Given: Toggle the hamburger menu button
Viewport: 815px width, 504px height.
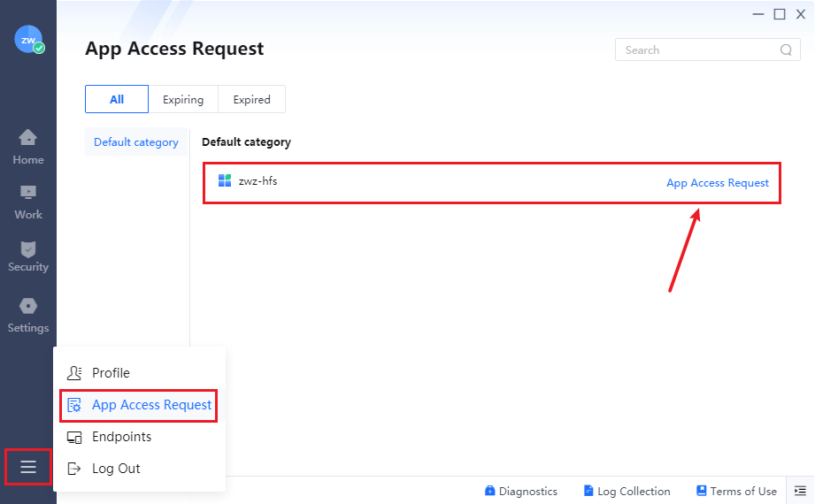Looking at the screenshot, I should (x=28, y=467).
